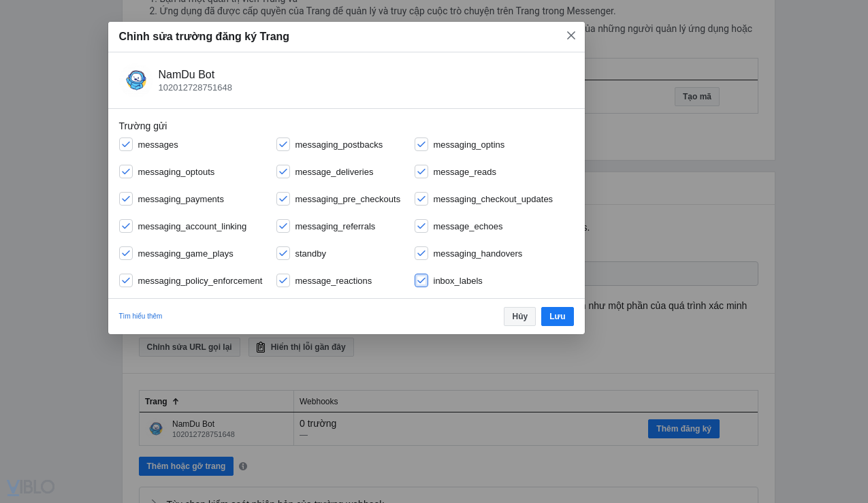Open the Tìm hiểu thêm link
Viewport: 868px width, 503px height.
click(x=140, y=317)
